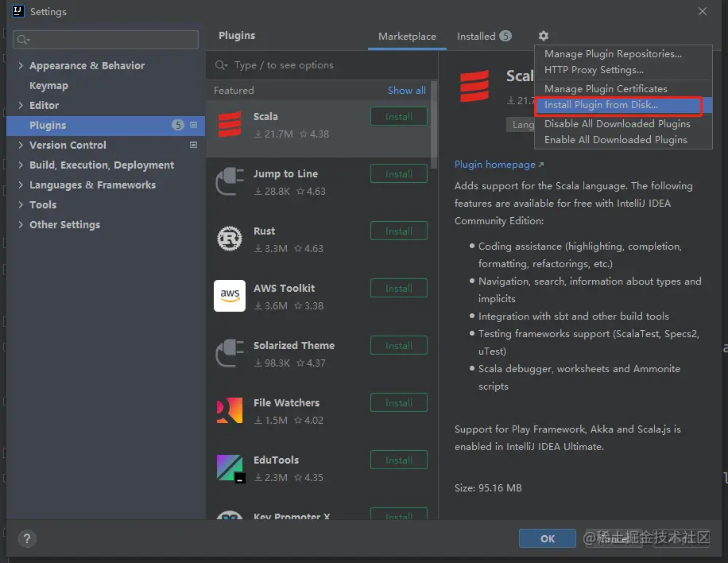Click the Scala plugin logo in list
The width and height of the screenshot is (728, 563).
coord(230,124)
